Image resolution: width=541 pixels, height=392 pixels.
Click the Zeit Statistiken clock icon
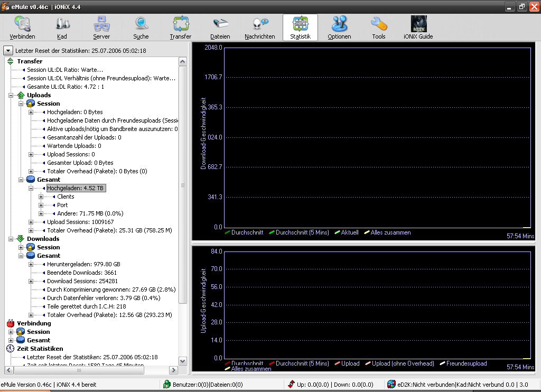point(11,349)
